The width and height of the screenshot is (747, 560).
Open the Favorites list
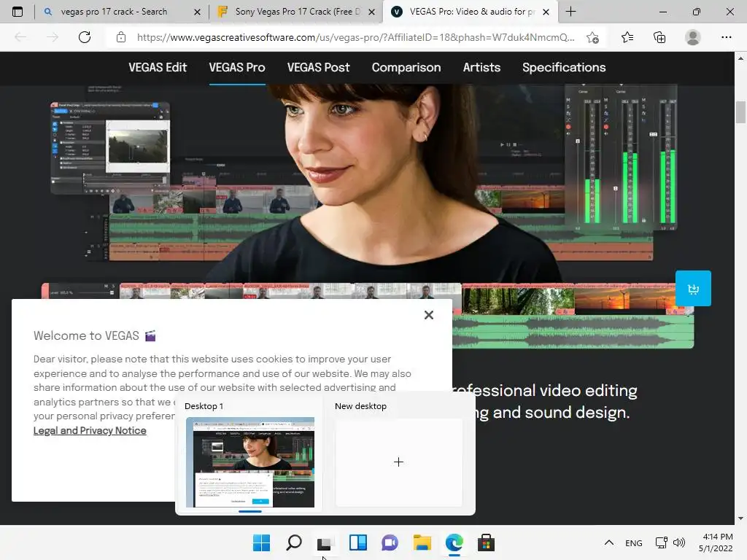pyautogui.click(x=627, y=37)
